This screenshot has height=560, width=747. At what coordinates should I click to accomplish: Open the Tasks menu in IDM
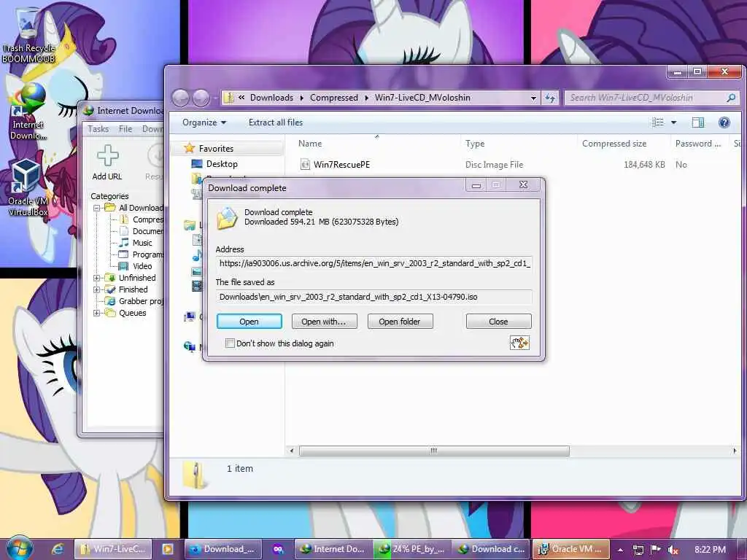(98, 129)
